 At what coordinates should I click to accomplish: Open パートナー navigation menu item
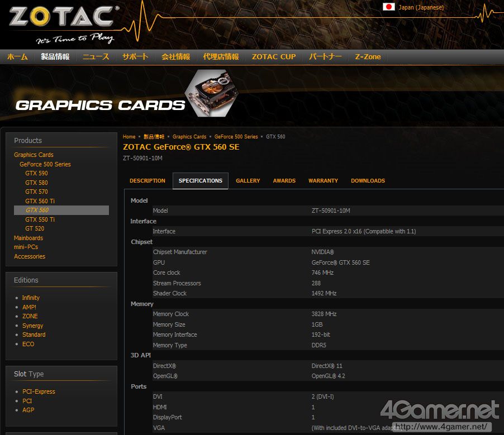pos(325,57)
